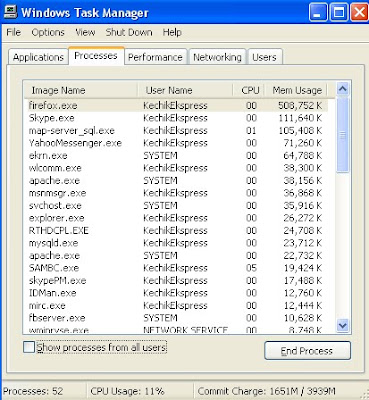Select the fbserver.exe process
Image resolution: width=369 pixels, height=400 pixels.
coord(176,318)
